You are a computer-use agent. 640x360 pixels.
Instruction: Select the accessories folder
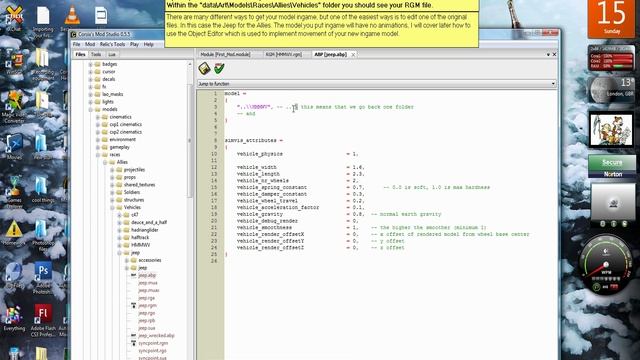pyautogui.click(x=149, y=260)
